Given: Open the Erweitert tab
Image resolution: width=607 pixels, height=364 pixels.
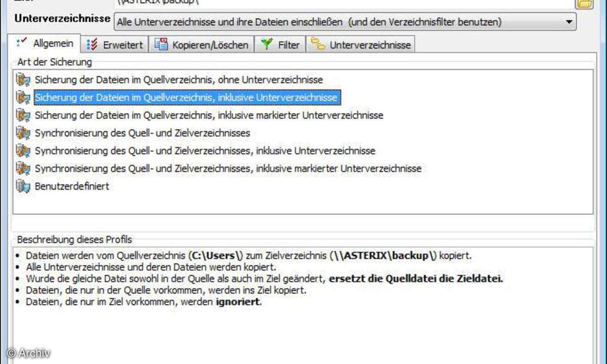Looking at the screenshot, I should (115, 44).
